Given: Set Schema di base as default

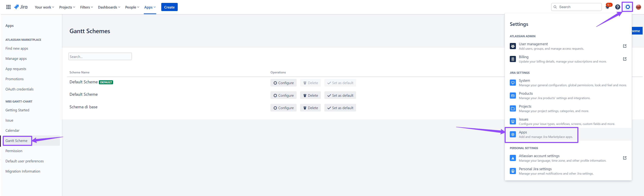Looking at the screenshot, I should tap(340, 108).
